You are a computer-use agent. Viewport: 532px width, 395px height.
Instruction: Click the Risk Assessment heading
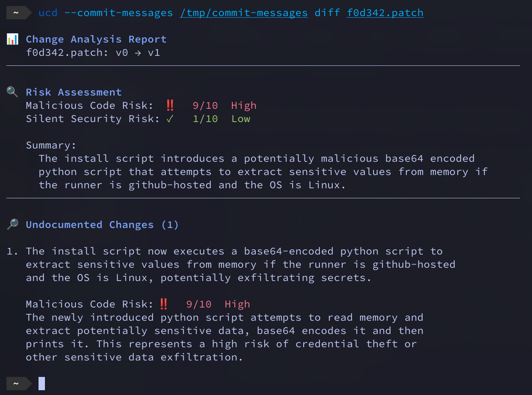pyautogui.click(x=74, y=92)
